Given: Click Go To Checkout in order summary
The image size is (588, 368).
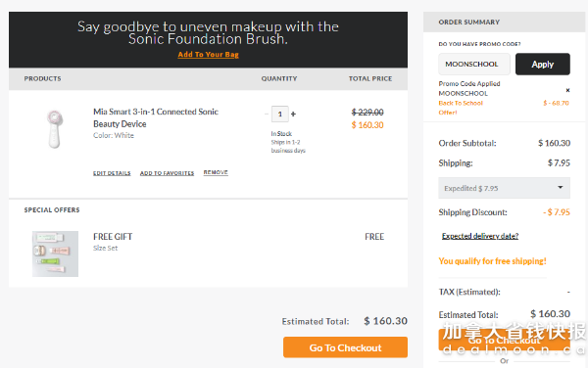Looking at the screenshot, I should (504, 340).
